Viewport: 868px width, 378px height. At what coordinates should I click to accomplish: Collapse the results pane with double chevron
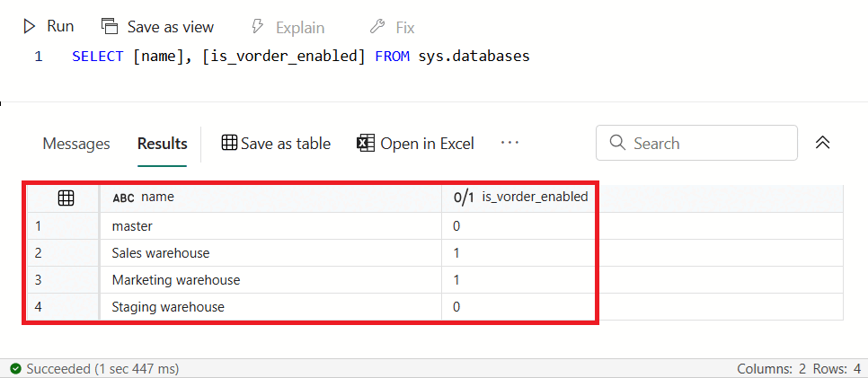click(x=822, y=143)
